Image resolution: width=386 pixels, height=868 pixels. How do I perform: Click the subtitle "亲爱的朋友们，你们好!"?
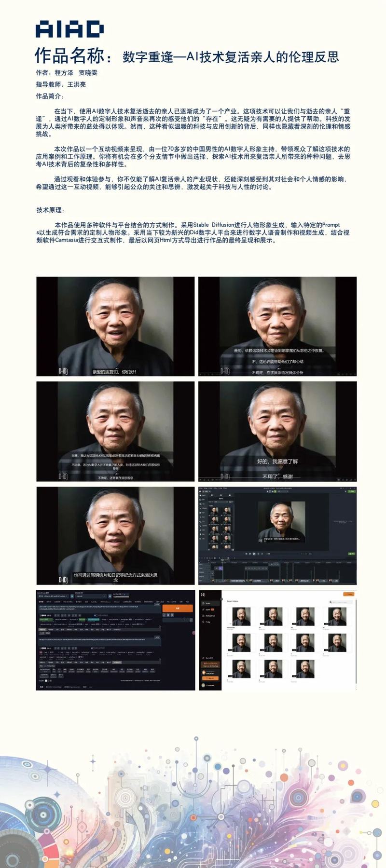click(115, 372)
